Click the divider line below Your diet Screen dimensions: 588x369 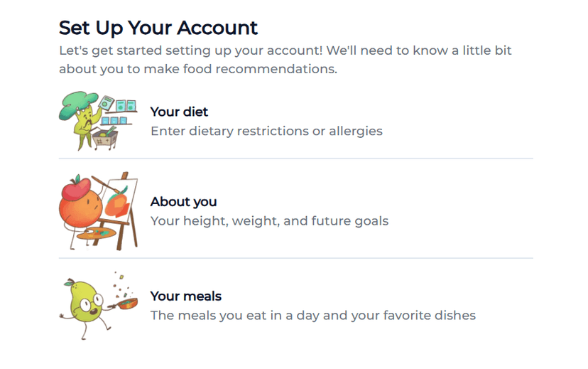[x=295, y=159]
